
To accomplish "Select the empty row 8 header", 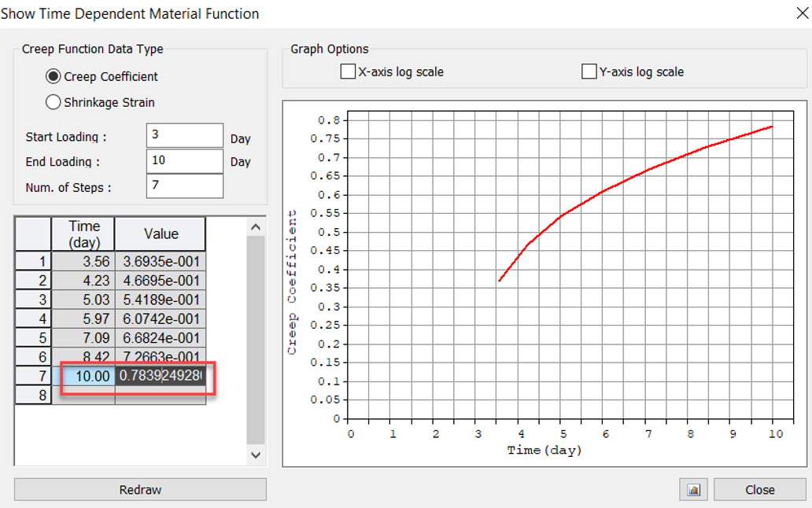I will [x=33, y=396].
